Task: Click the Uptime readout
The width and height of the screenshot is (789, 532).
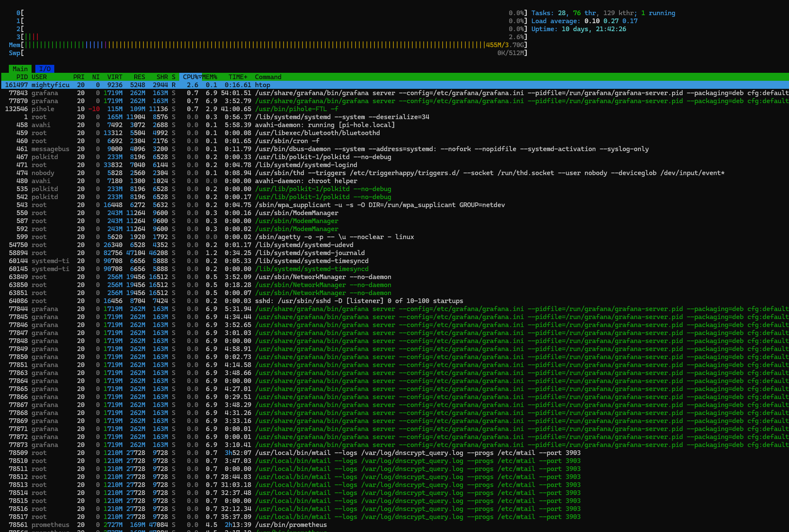Action: tap(579, 29)
